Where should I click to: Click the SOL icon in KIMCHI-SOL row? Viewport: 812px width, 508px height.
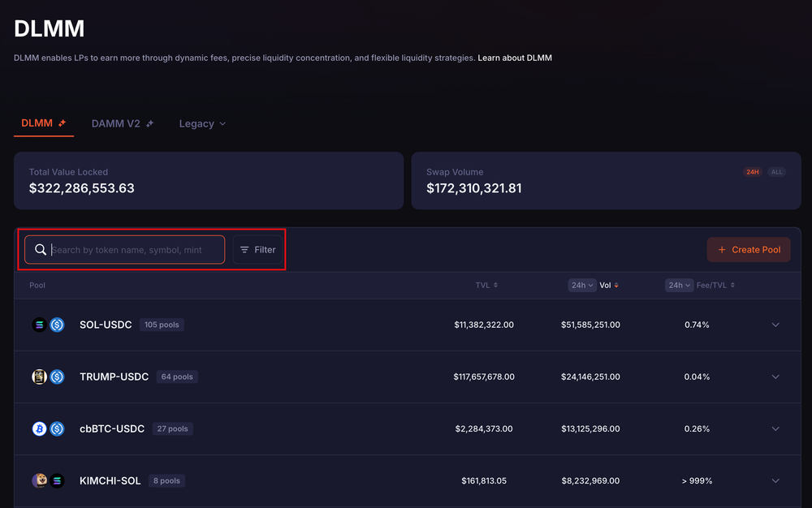point(57,480)
